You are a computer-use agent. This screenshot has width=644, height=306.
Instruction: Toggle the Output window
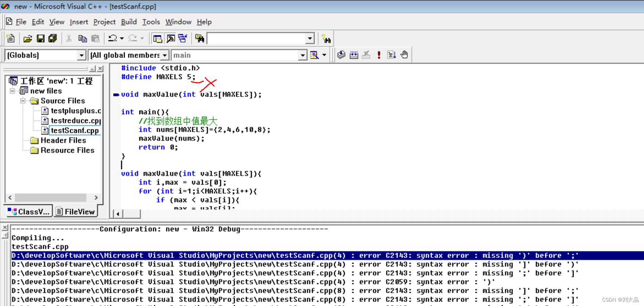click(x=171, y=38)
